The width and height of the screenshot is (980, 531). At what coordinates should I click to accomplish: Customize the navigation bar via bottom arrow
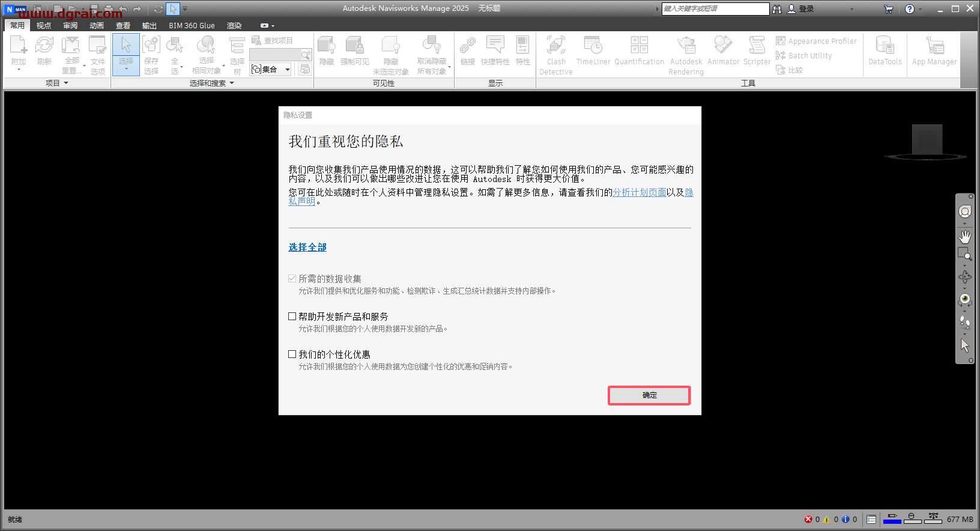971,360
